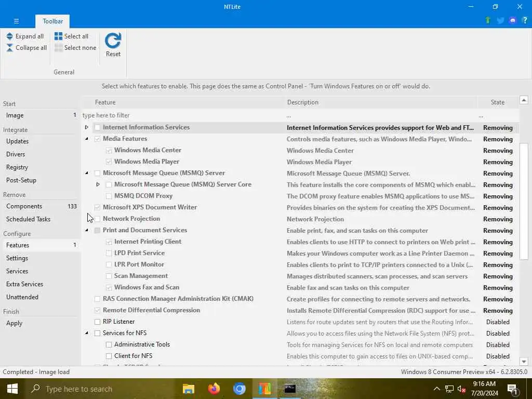Expand the Internet Information Services node
The height and width of the screenshot is (399, 532).
87,127
